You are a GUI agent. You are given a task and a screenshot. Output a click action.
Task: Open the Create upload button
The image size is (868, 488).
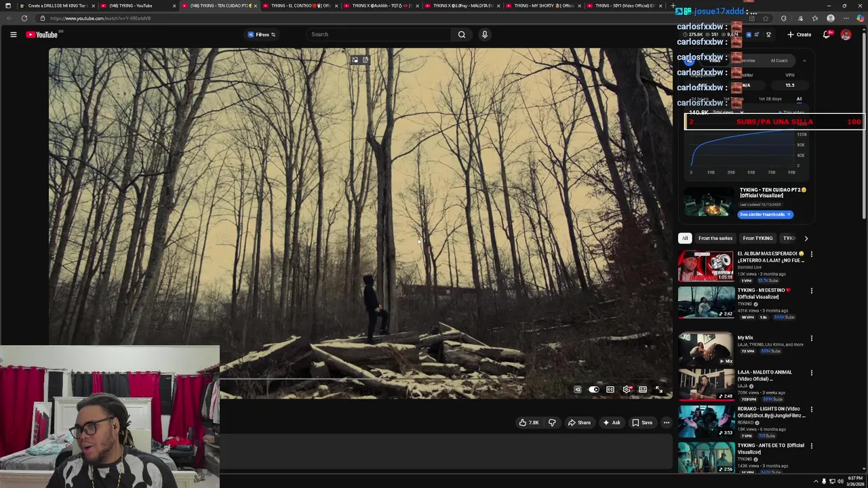(799, 35)
